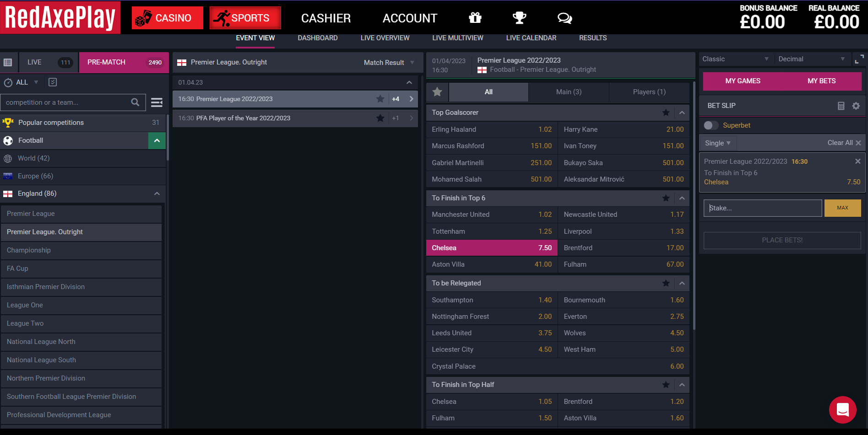Open LIVE CALENDAR tab
868x435 pixels.
[531, 38]
